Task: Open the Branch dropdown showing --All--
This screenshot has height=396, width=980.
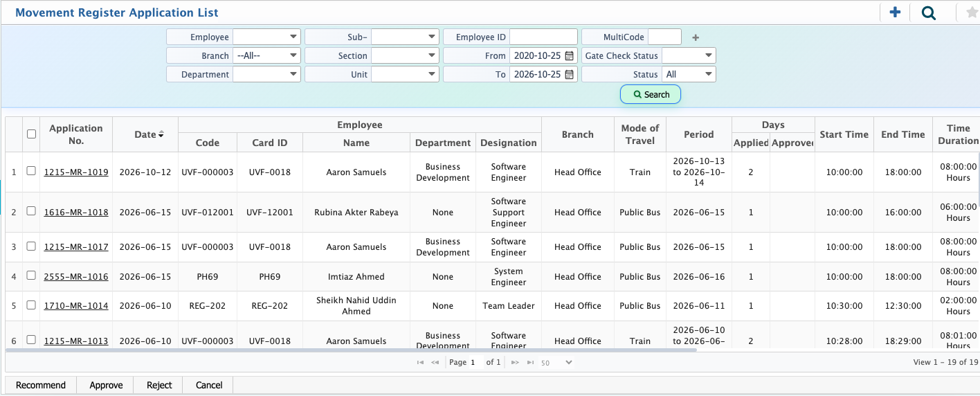Action: 266,55
